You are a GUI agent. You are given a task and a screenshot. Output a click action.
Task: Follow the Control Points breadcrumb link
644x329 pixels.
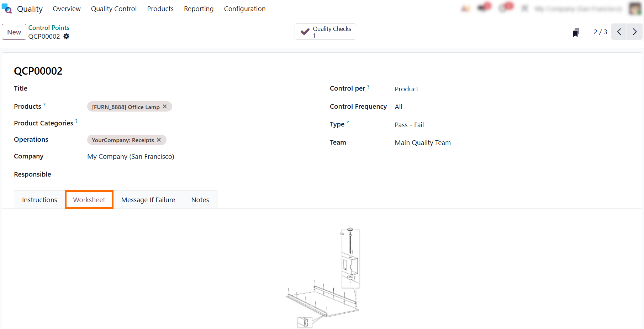point(49,27)
